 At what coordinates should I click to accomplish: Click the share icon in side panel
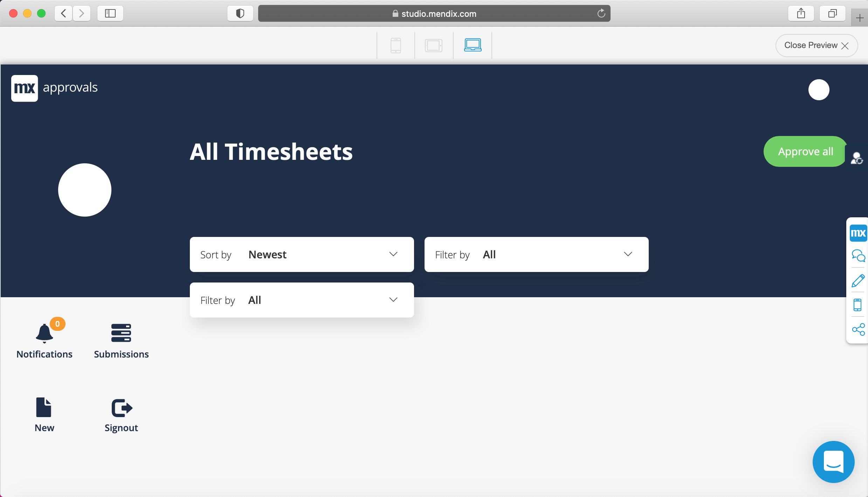(858, 329)
